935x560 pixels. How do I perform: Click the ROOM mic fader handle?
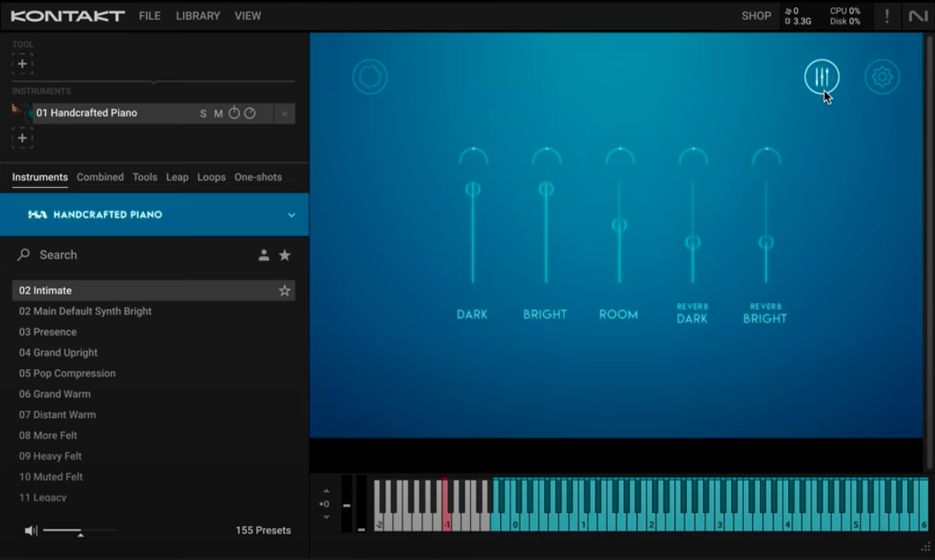[x=620, y=225]
